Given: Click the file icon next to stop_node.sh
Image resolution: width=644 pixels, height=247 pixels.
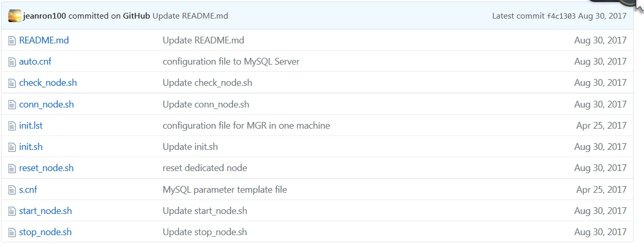Looking at the screenshot, I should [x=12, y=233].
